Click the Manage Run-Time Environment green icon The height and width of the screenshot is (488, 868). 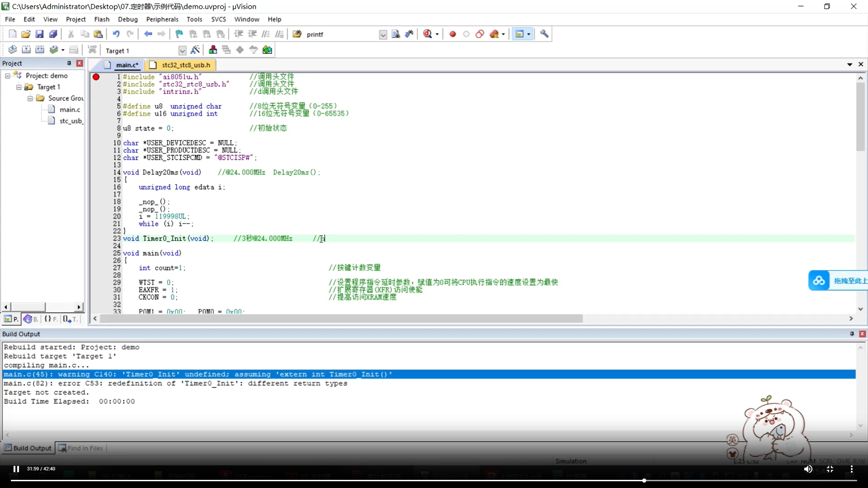(267, 50)
